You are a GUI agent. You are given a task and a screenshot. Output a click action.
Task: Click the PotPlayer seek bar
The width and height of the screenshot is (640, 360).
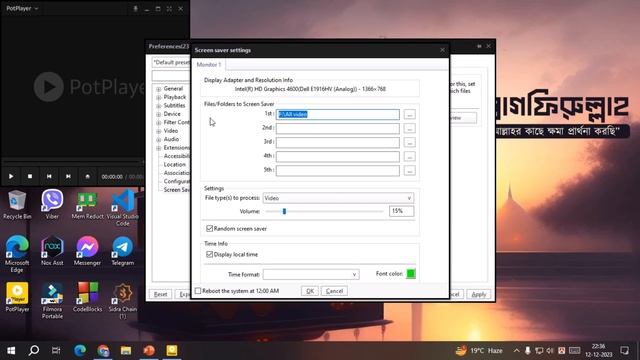(x=73, y=162)
